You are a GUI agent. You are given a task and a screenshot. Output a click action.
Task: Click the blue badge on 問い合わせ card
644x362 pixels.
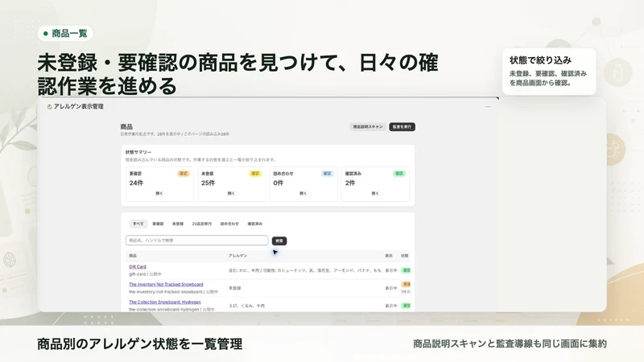click(x=327, y=174)
